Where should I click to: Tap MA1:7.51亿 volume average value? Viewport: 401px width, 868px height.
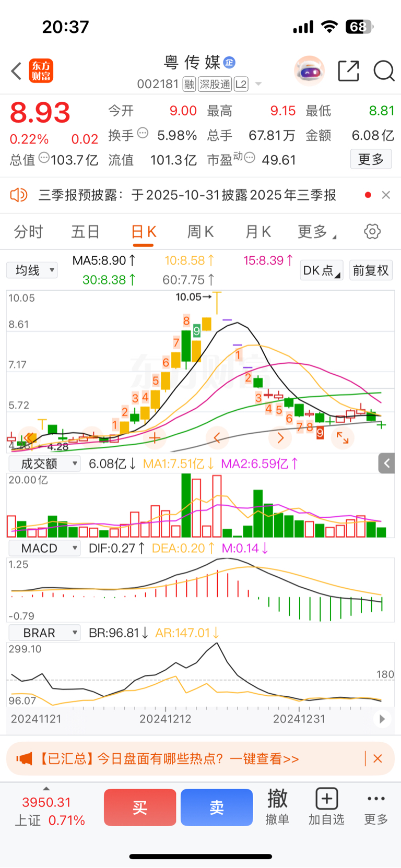point(179,463)
